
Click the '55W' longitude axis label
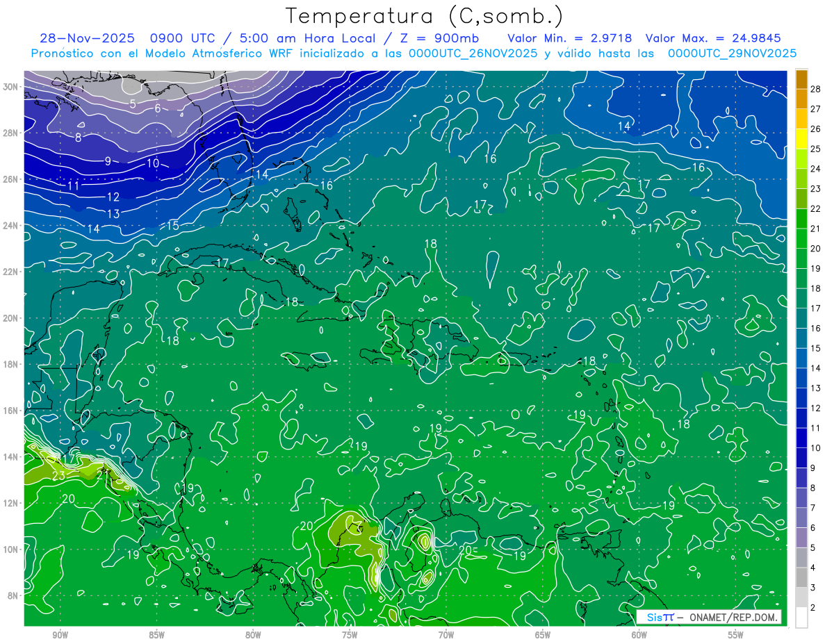pos(736,636)
